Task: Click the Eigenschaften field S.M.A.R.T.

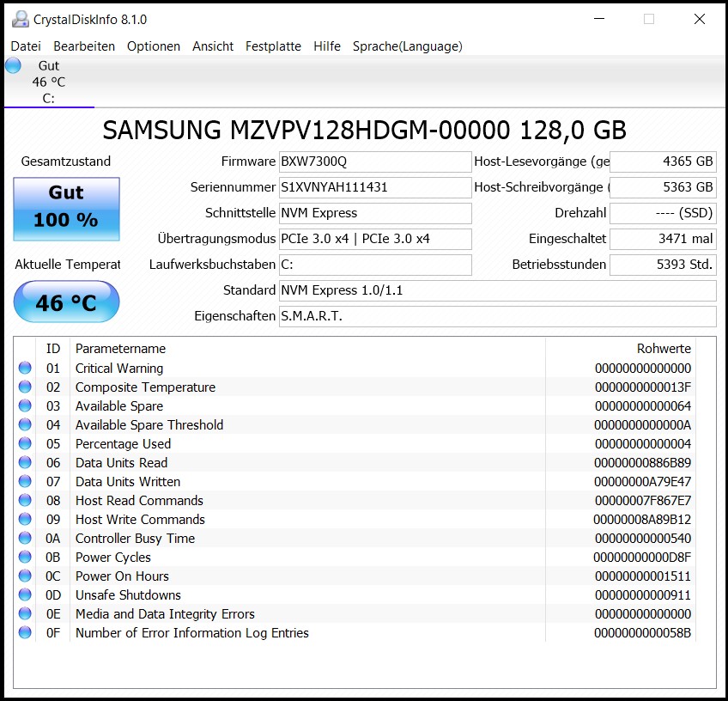Action: point(498,316)
